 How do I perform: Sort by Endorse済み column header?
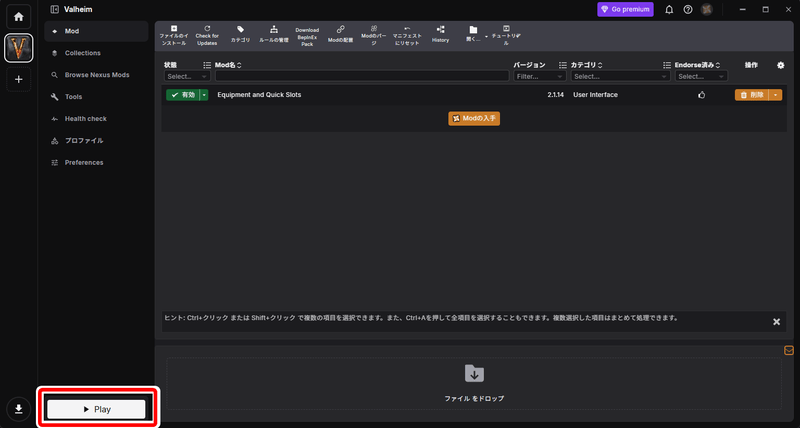697,65
